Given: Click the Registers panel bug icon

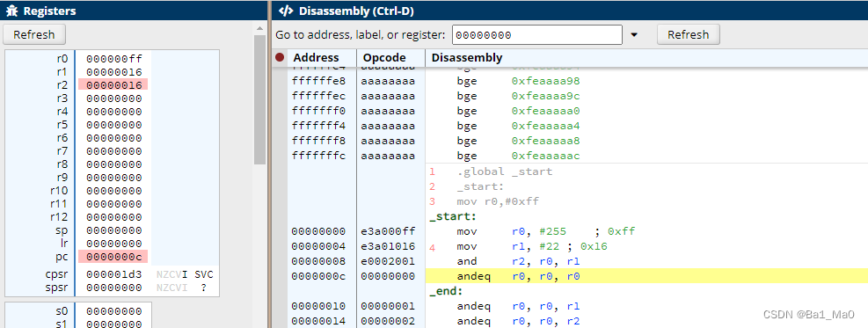Looking at the screenshot, I should point(11,11).
